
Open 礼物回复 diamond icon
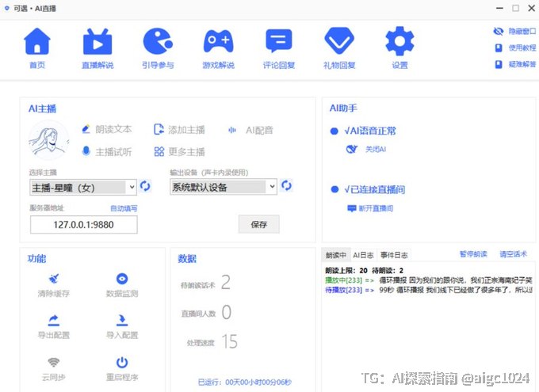339,41
